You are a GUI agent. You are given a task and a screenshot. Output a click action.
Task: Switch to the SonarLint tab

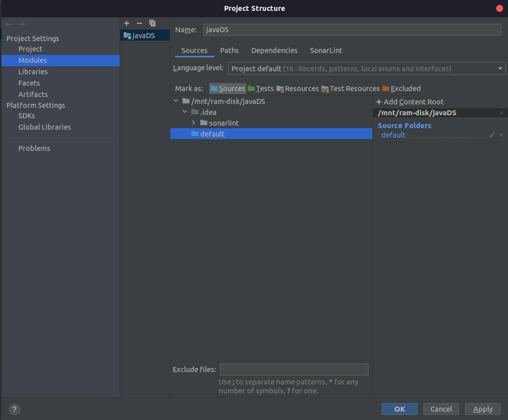(x=326, y=50)
